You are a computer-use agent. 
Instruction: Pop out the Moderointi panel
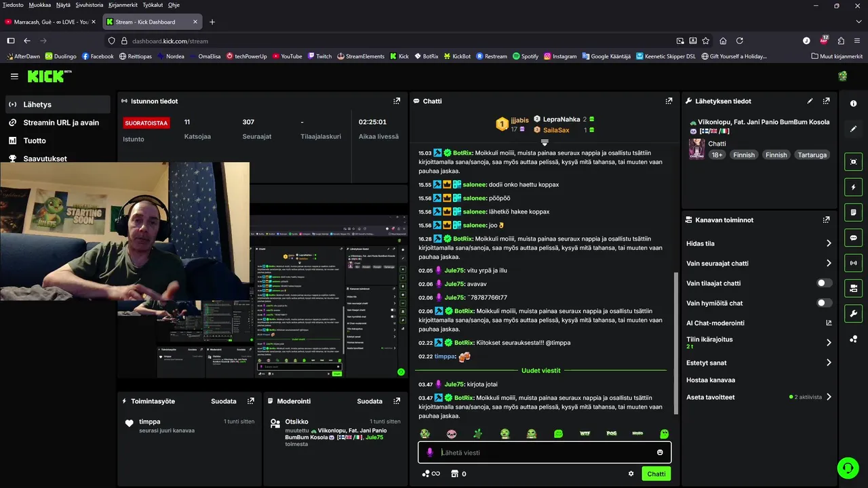coord(397,401)
